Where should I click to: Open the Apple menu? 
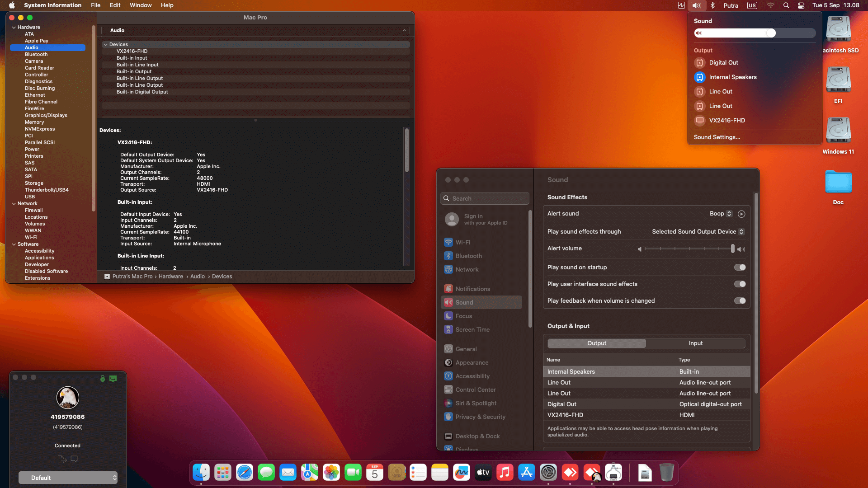(12, 5)
